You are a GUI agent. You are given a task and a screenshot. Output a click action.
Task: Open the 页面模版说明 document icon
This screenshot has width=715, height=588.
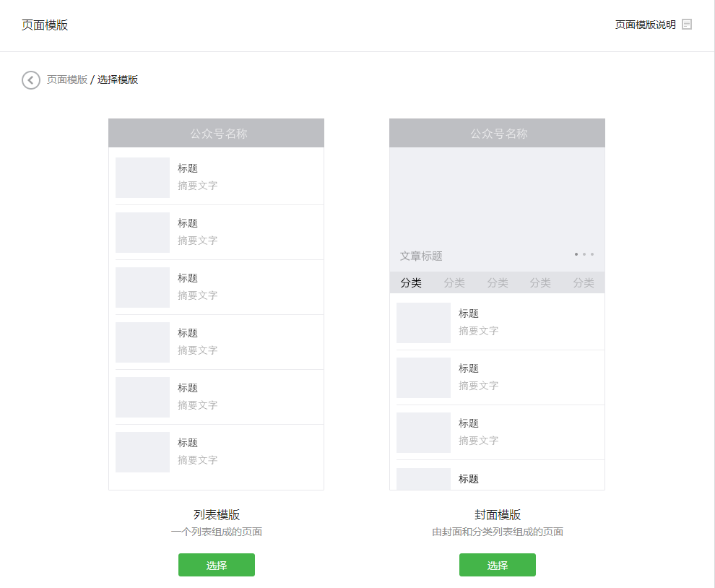[x=687, y=25]
